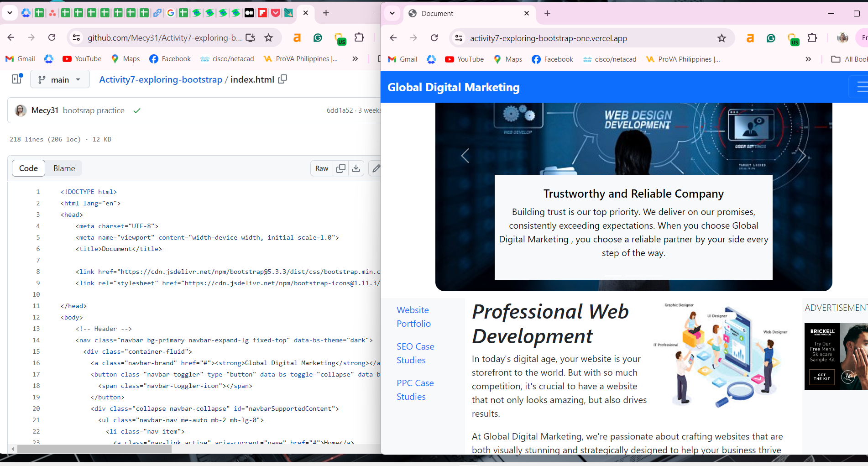This screenshot has width=868, height=466.
Task: Open the Activity7-exploring-bootstrap repository link
Action: 161,79
